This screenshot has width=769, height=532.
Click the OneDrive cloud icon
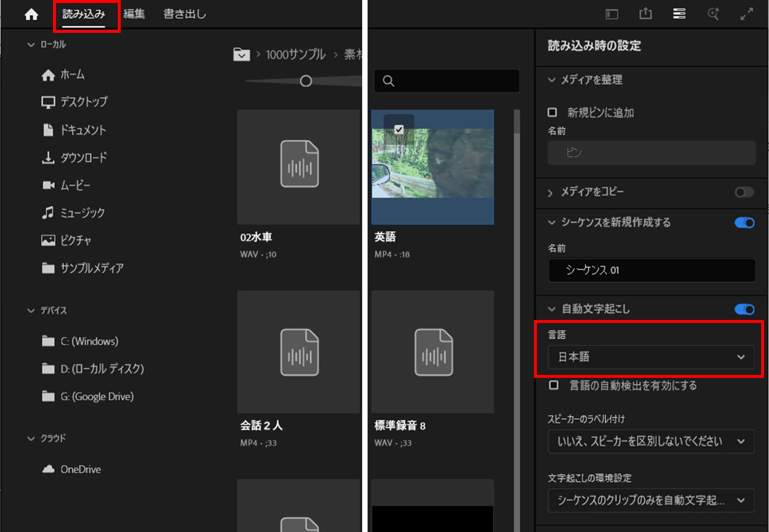(x=48, y=469)
